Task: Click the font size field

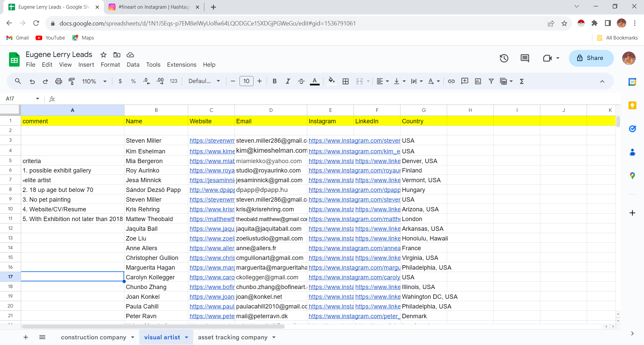Action: point(247,81)
